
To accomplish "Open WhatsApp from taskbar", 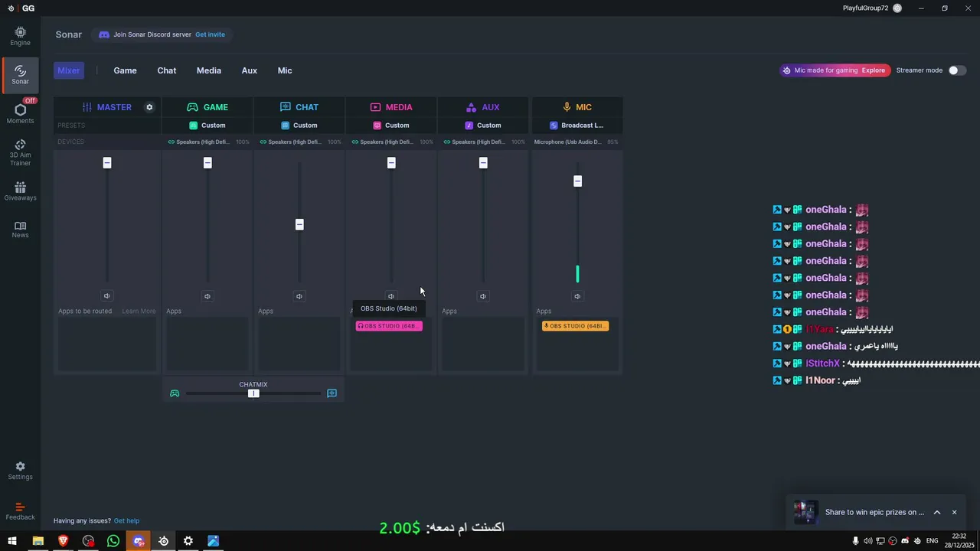I will coord(113,541).
